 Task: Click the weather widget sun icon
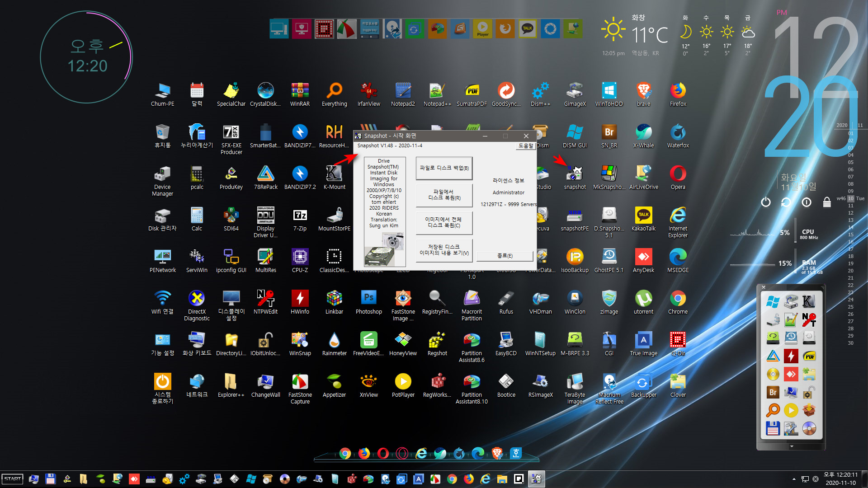coord(613,30)
